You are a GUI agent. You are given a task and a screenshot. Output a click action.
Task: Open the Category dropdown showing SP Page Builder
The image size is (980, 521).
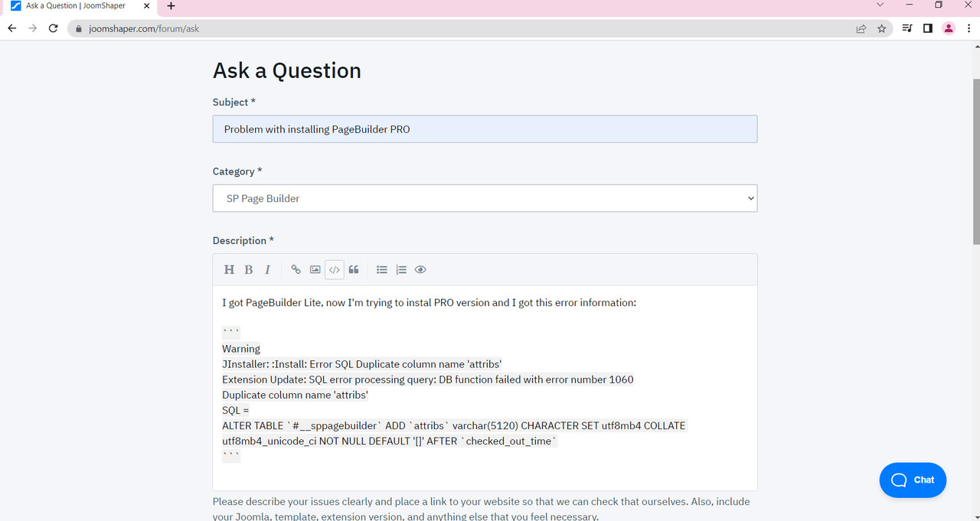pyautogui.click(x=485, y=198)
